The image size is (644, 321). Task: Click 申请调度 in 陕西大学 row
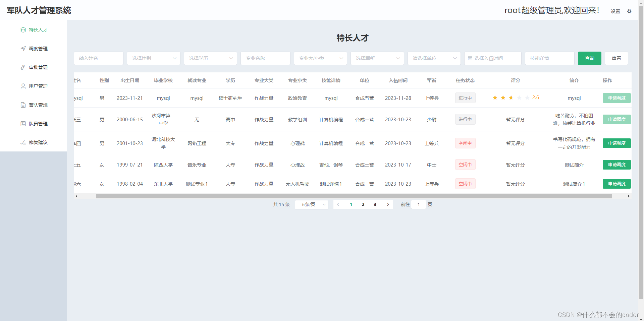tap(617, 165)
